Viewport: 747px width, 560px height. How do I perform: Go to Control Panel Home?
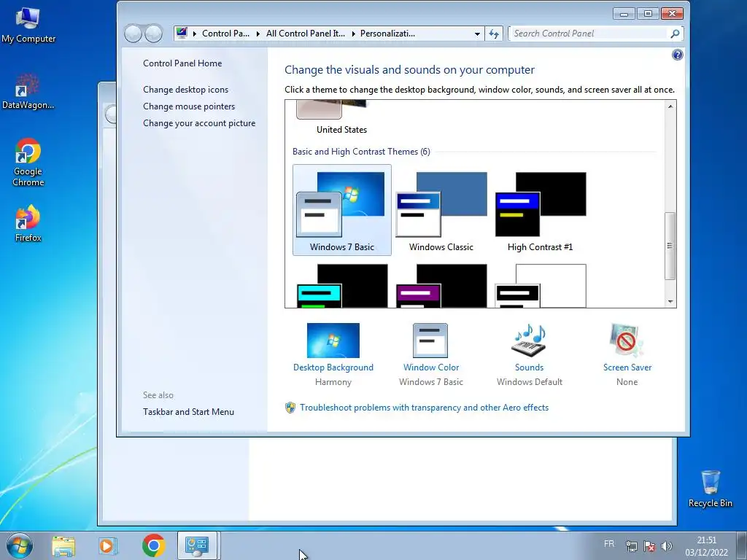click(182, 63)
